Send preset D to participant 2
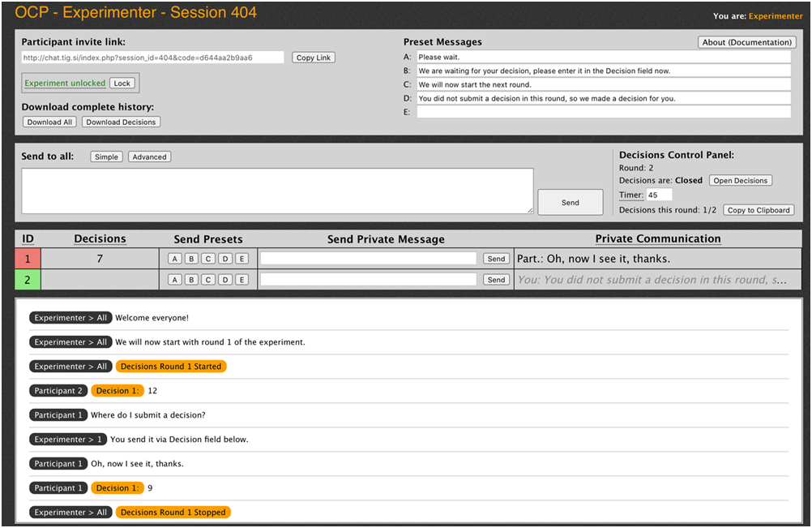Screen dimensions: 812x528 tap(225, 279)
